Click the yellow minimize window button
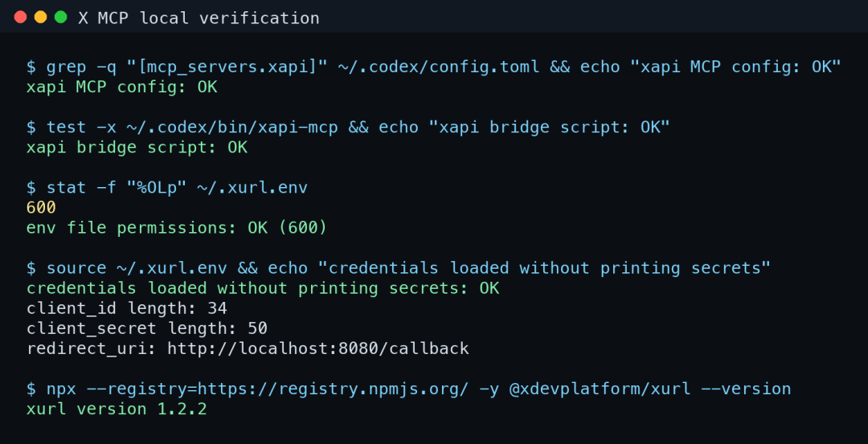This screenshot has width=868, height=444. click(x=40, y=17)
